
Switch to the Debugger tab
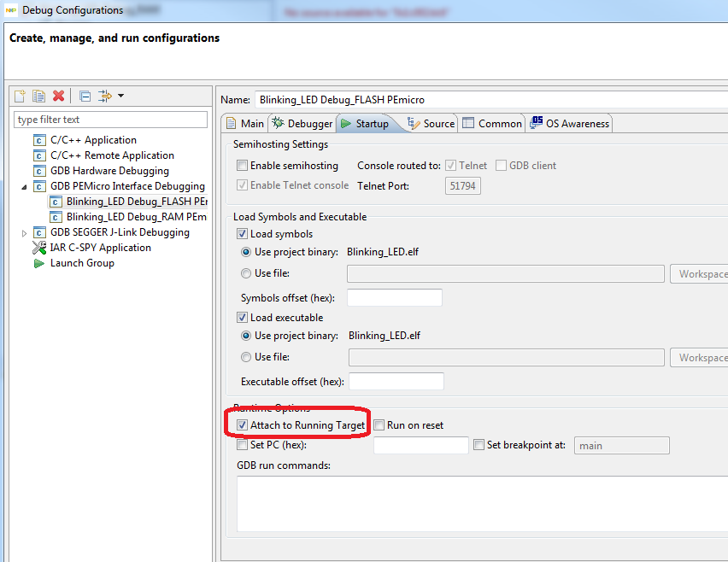coord(302,124)
